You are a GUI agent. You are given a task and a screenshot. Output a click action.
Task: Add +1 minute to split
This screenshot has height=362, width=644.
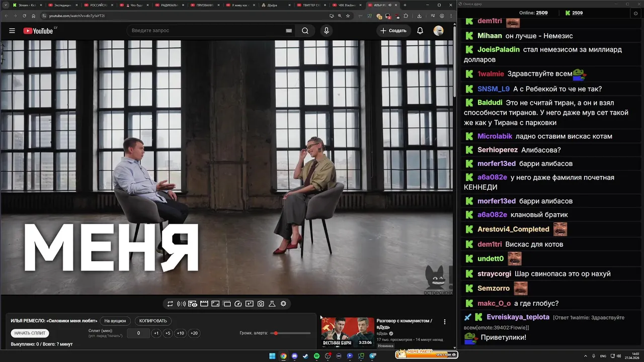click(x=156, y=333)
